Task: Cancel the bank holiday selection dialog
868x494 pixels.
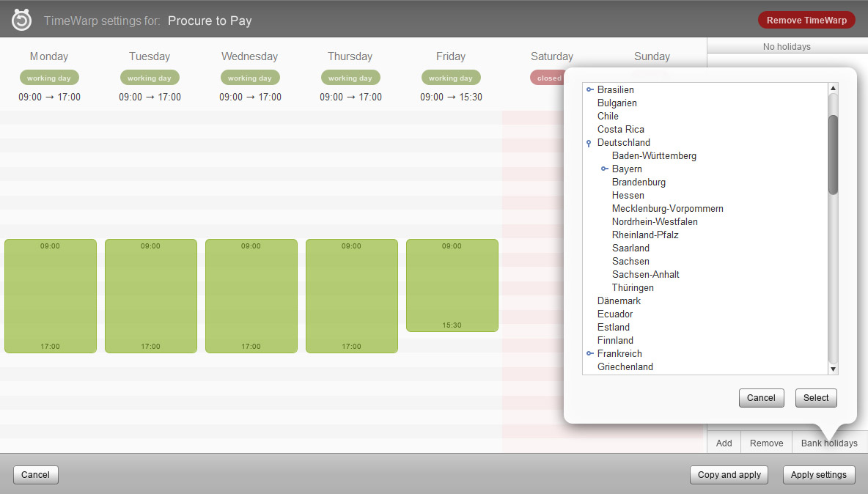Action: pyautogui.click(x=761, y=397)
